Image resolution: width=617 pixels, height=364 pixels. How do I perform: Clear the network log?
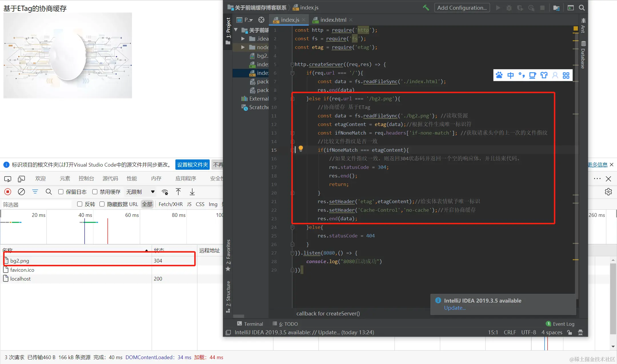(x=21, y=192)
